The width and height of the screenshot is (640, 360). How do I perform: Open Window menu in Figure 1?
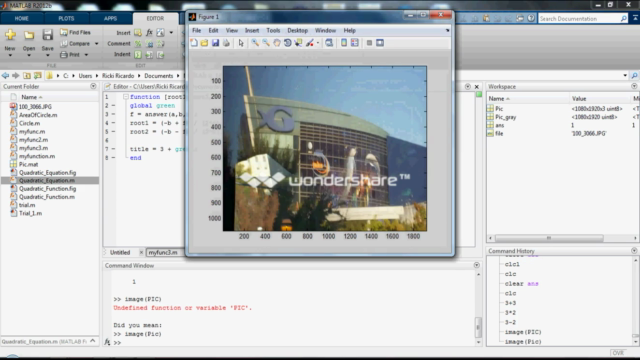[325, 31]
